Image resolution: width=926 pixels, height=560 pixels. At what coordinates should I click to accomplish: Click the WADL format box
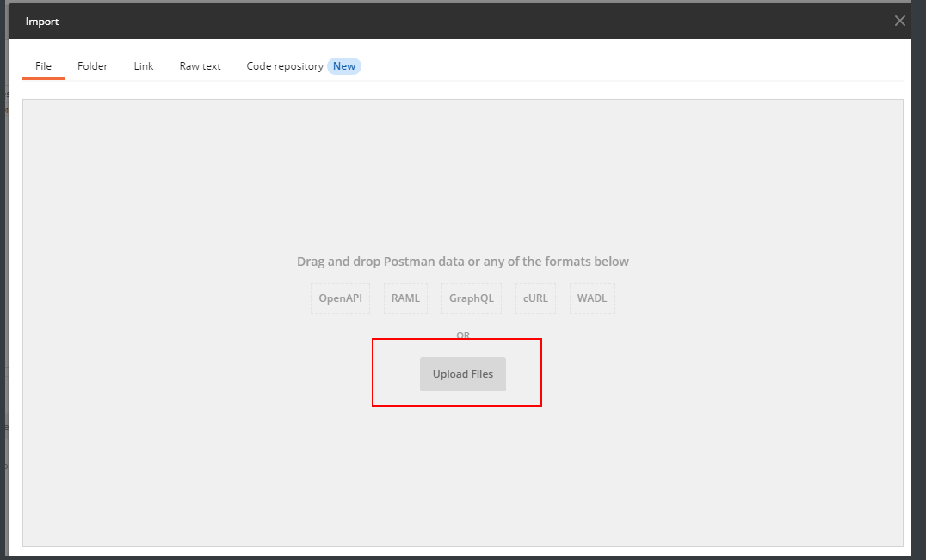[592, 298]
